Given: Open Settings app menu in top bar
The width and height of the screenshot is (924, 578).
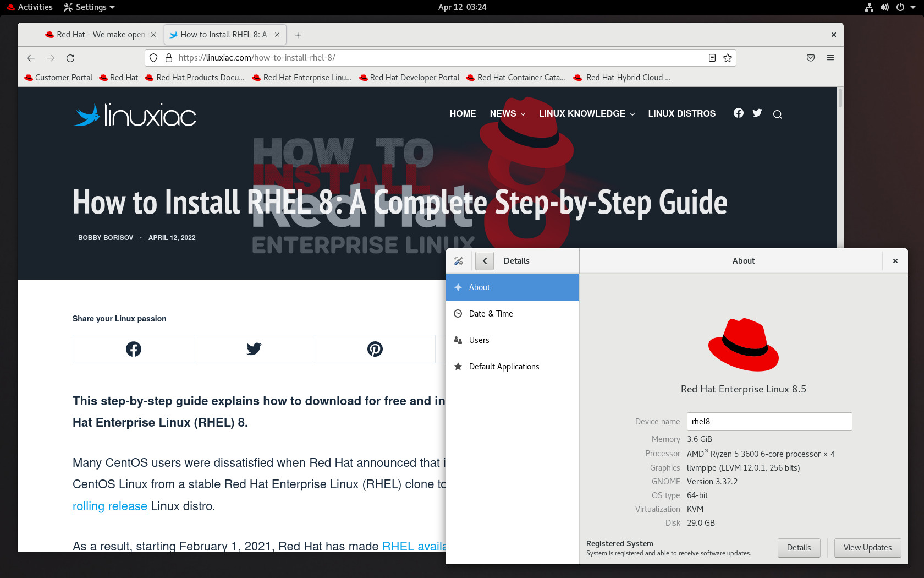Looking at the screenshot, I should (x=89, y=7).
